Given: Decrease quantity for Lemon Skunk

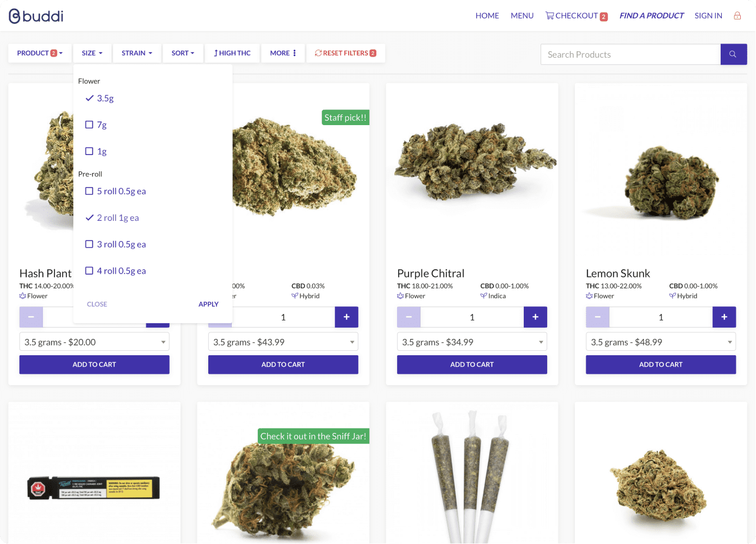Looking at the screenshot, I should pyautogui.click(x=598, y=317).
